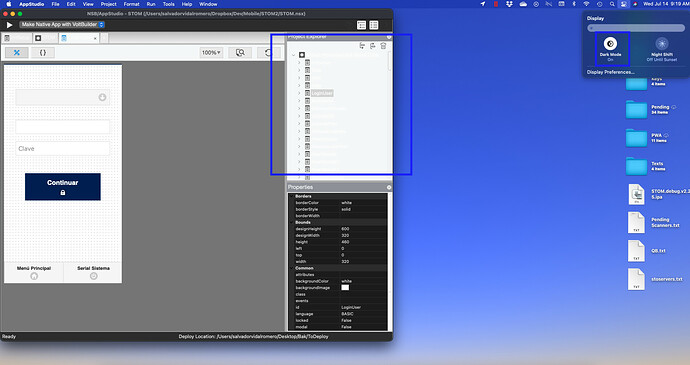Screen dimensions: 690x365
Task: Open the Project menu
Action: coord(108,4)
